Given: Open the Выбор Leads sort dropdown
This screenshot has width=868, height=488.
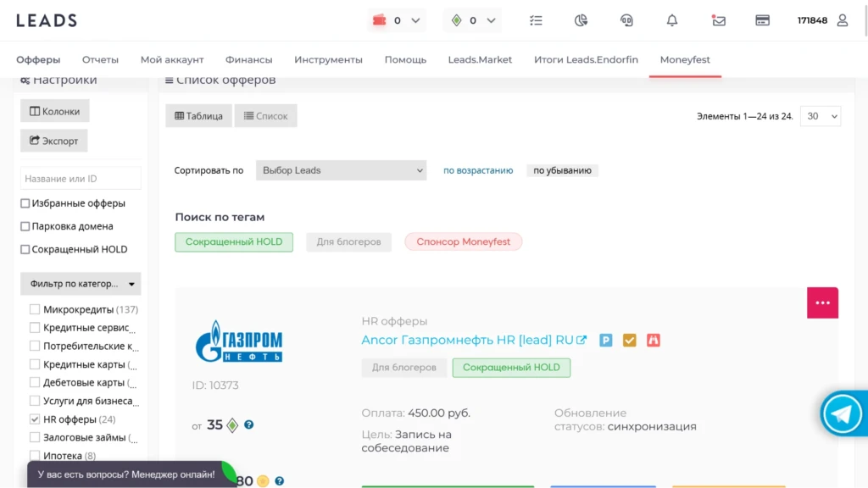Looking at the screenshot, I should tap(341, 170).
